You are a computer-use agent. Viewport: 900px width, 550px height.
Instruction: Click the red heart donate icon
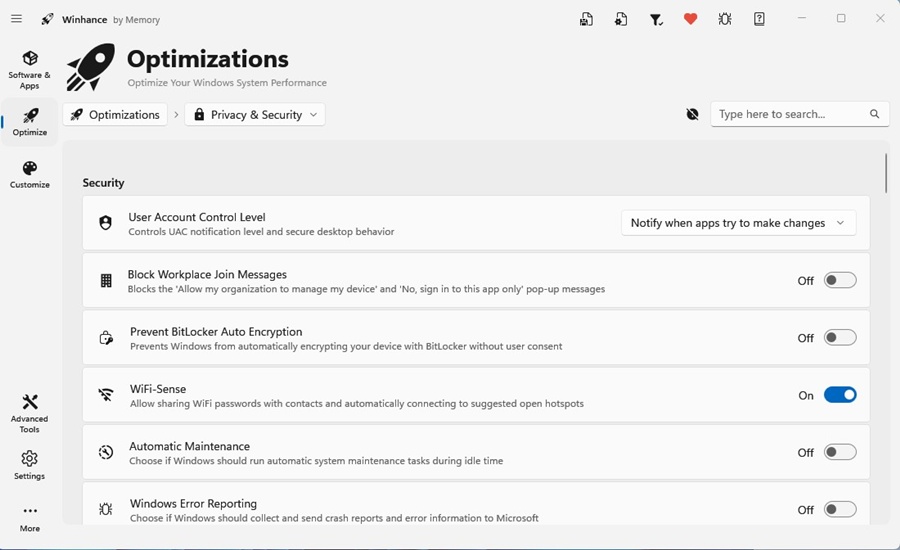690,19
